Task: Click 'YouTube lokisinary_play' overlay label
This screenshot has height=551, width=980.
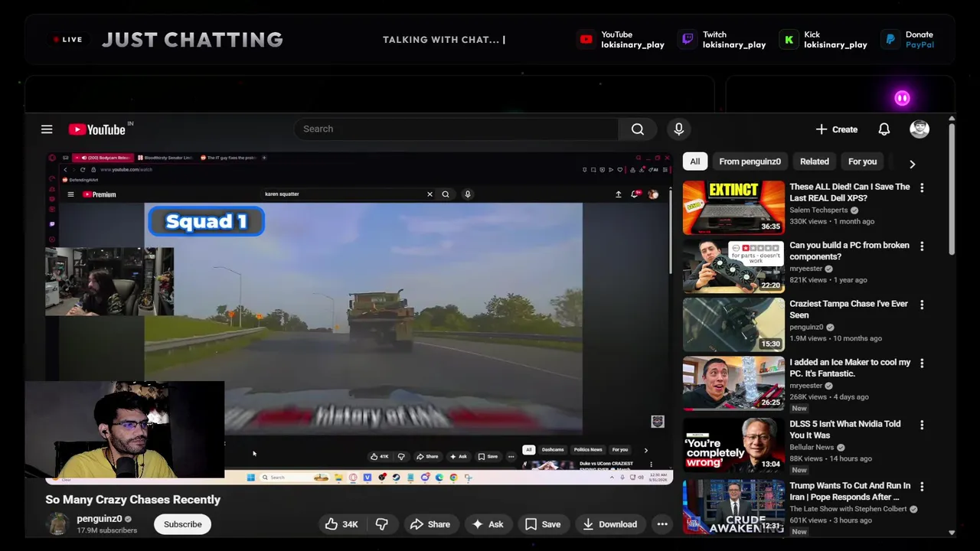Action: click(x=632, y=40)
